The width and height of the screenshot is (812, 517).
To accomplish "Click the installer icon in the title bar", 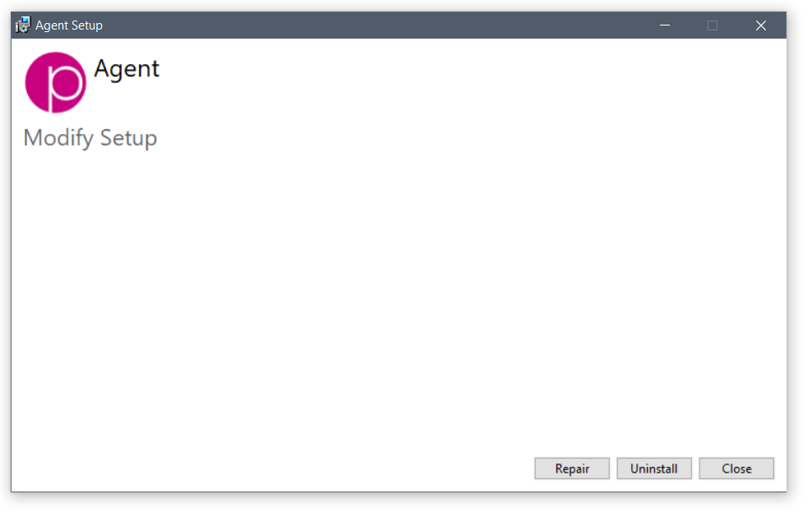I will click(x=23, y=25).
